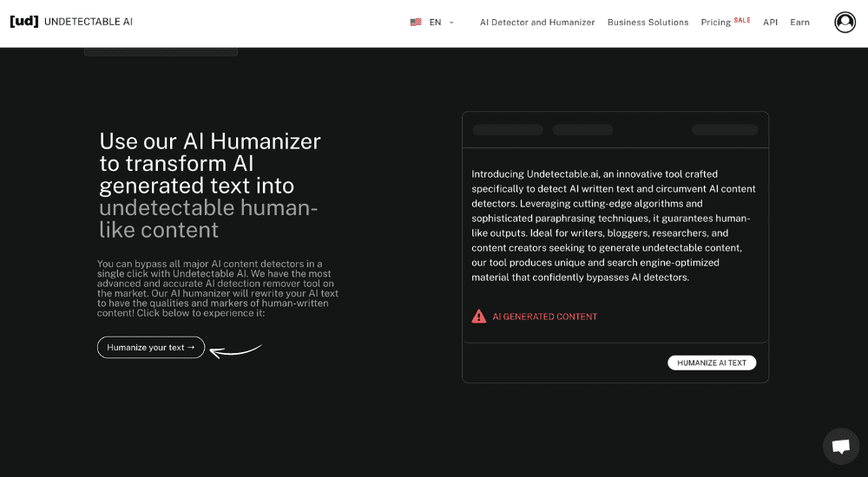The image size is (868, 477).
Task: Open the Earn nav link
Action: [x=799, y=23]
